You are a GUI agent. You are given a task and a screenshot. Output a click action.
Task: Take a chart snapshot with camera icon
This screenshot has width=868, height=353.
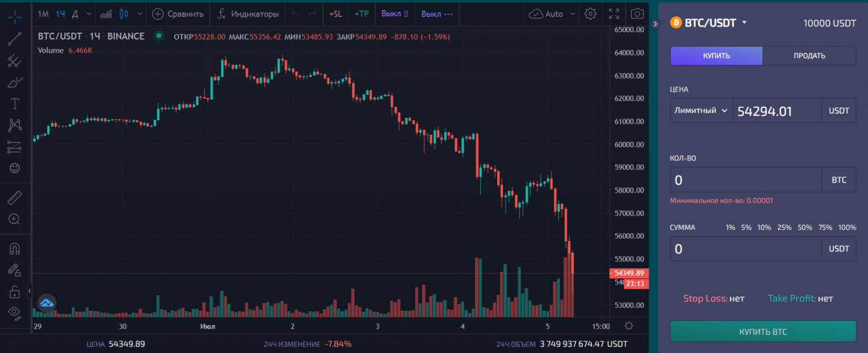pos(637,14)
